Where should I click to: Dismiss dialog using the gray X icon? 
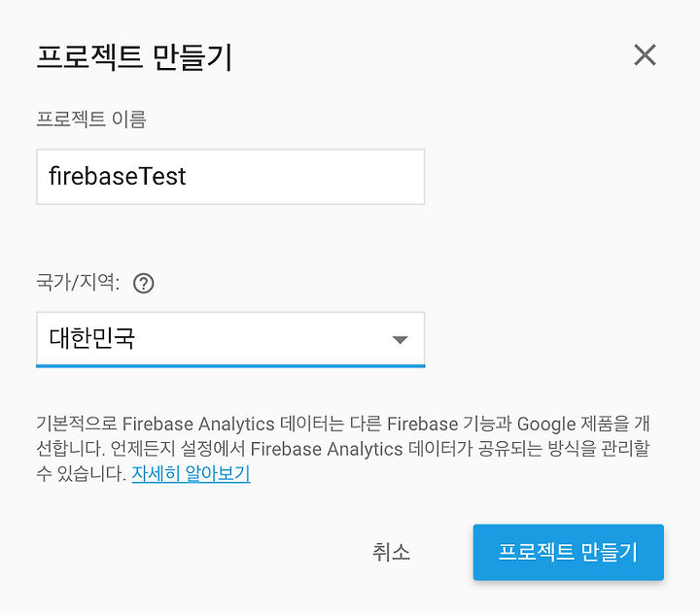[x=646, y=54]
